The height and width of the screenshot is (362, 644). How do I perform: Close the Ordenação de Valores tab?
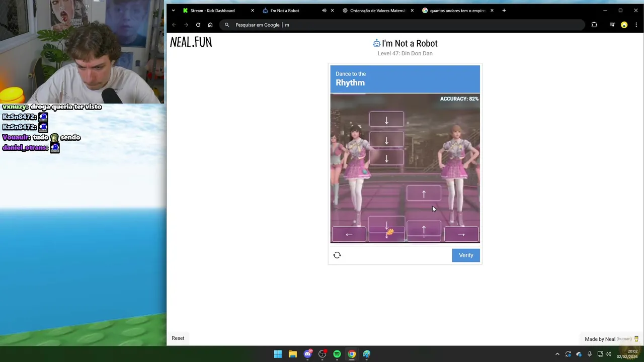pos(413,11)
